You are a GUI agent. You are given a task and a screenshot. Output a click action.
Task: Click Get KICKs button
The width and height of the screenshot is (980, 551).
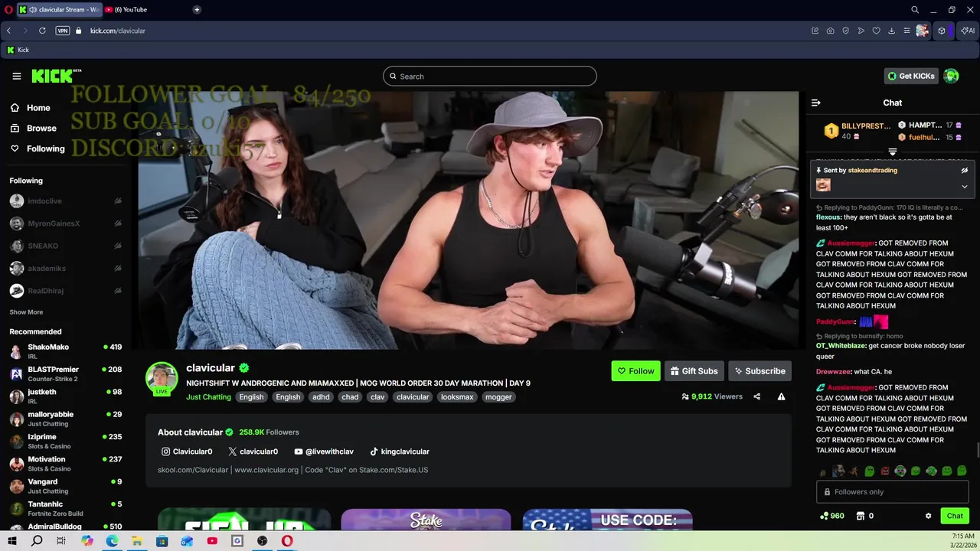(911, 76)
